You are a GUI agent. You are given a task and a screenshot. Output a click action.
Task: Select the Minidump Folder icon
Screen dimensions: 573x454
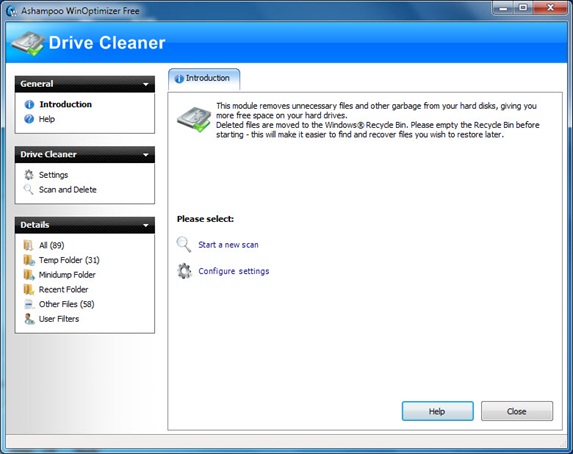[x=29, y=275]
